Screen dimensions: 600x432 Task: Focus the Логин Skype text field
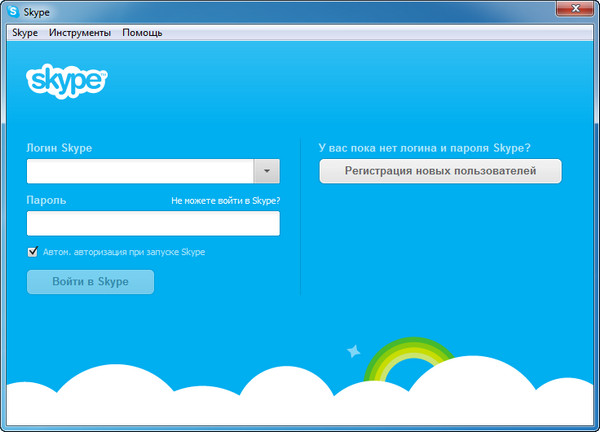[x=139, y=171]
